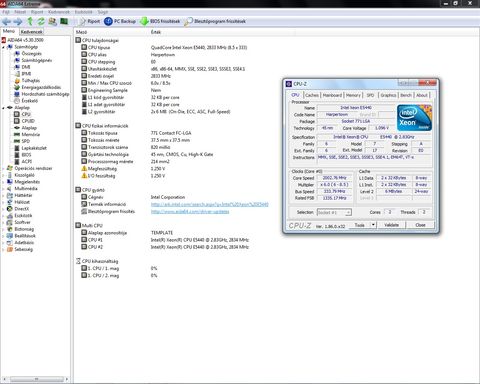Click the back arrow in AIDA64 toolbar
This screenshot has width=480, height=384.
click(6, 22)
